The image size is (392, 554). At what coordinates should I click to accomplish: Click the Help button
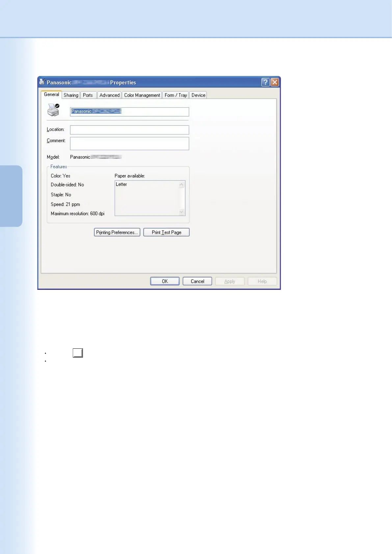pyautogui.click(x=262, y=281)
